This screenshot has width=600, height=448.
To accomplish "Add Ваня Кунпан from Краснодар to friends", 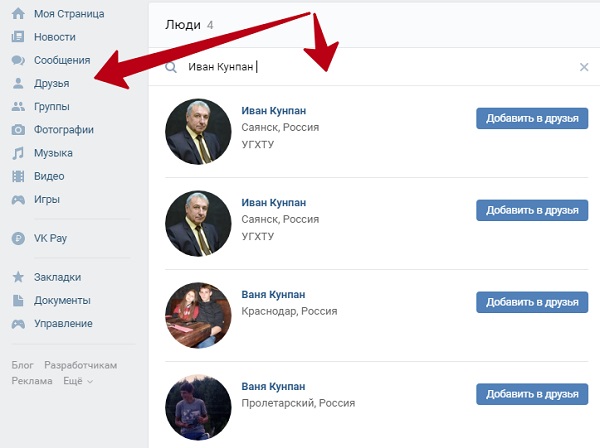I will click(x=532, y=302).
